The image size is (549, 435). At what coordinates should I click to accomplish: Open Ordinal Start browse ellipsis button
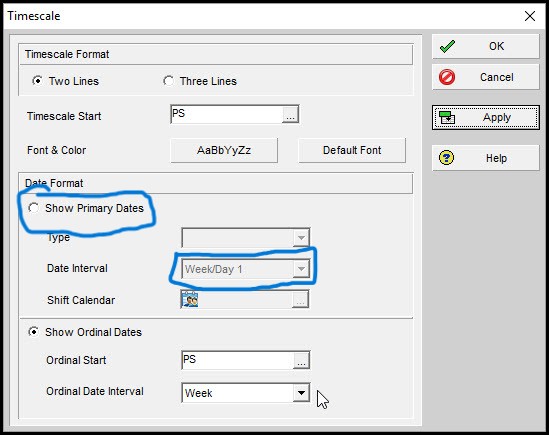click(301, 360)
